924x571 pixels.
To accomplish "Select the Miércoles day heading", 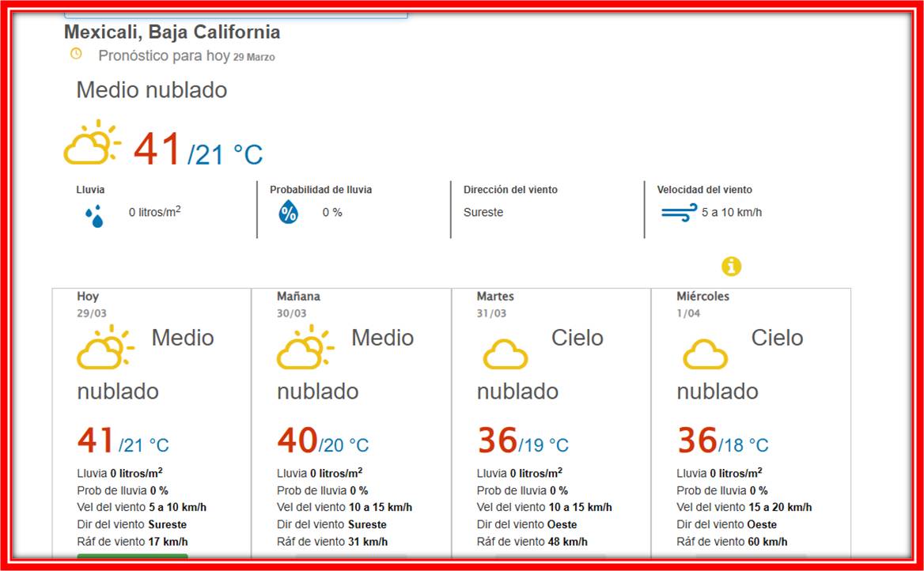I will (702, 297).
